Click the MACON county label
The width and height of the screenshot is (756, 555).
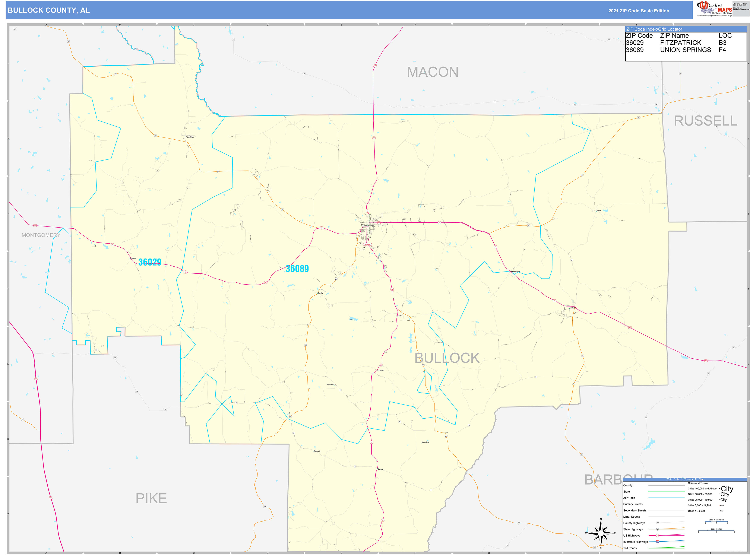(432, 72)
